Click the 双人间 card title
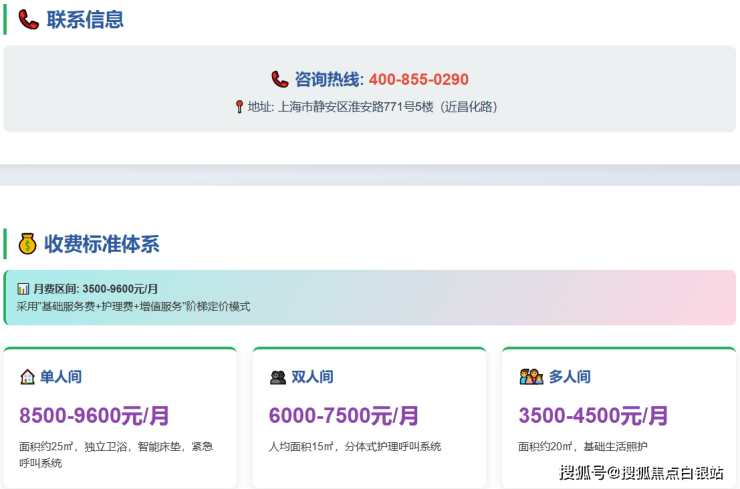 (312, 377)
